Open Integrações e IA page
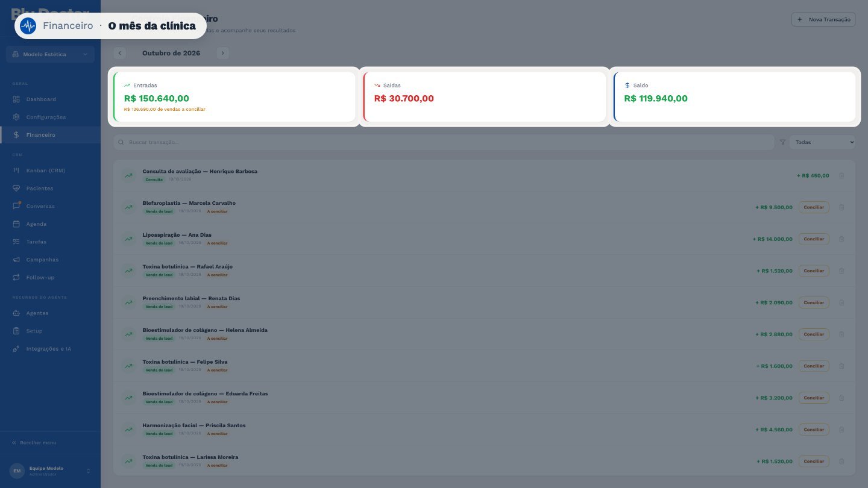The height and width of the screenshot is (488, 868). click(x=50, y=349)
